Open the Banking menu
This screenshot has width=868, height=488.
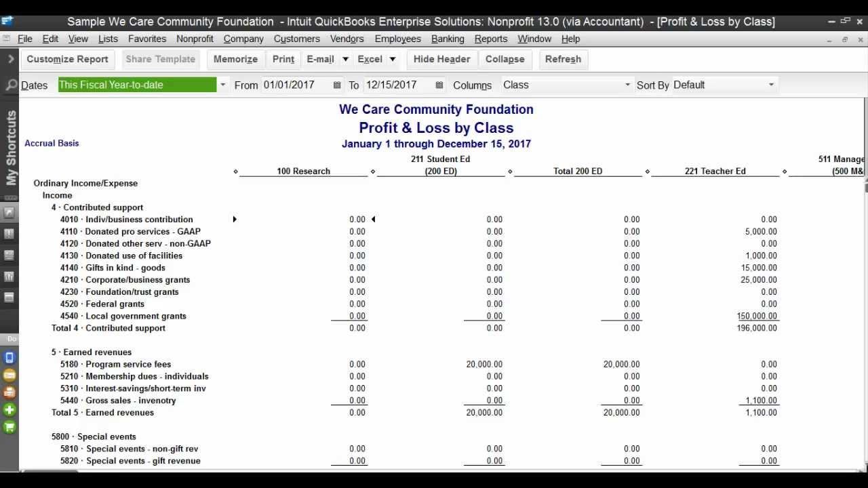coord(448,39)
